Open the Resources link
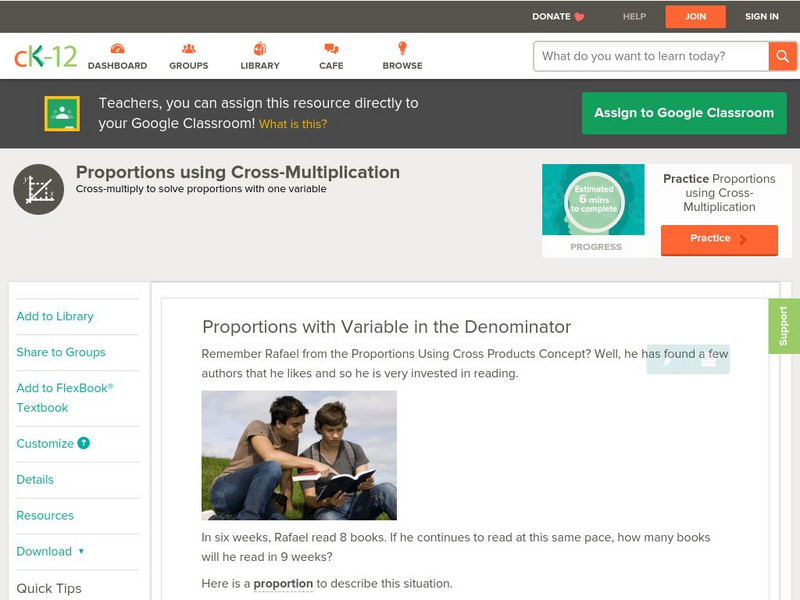800x600 pixels. [45, 515]
